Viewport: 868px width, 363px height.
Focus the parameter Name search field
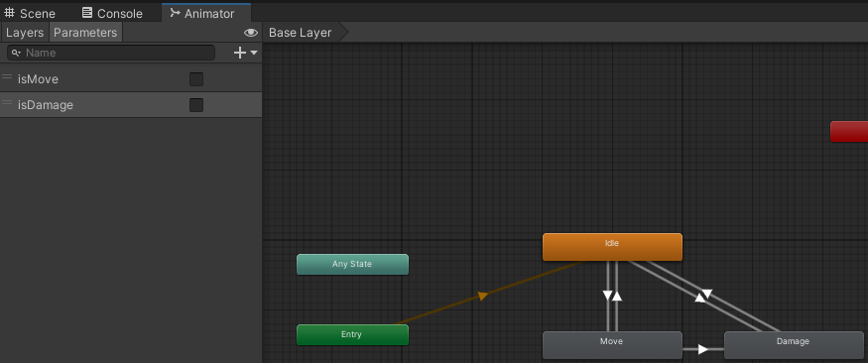click(111, 53)
